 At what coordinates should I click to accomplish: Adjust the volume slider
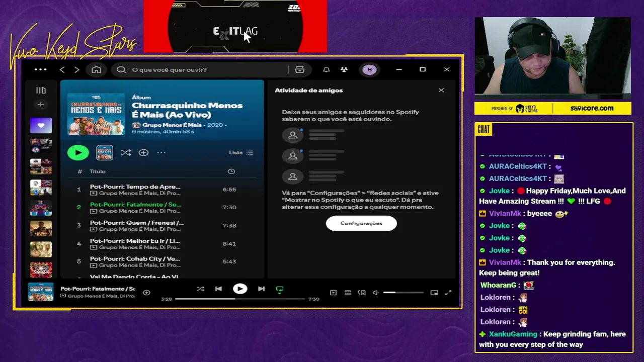403,293
